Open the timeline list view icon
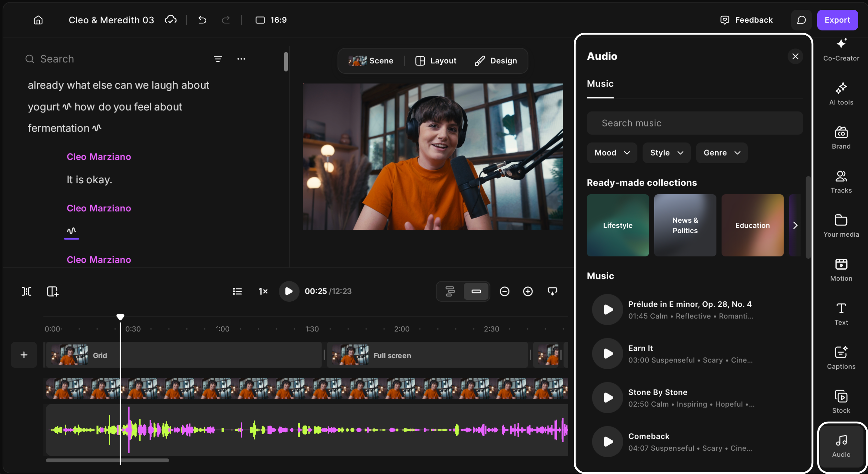Viewport: 868px width, 474px height. 237,291
